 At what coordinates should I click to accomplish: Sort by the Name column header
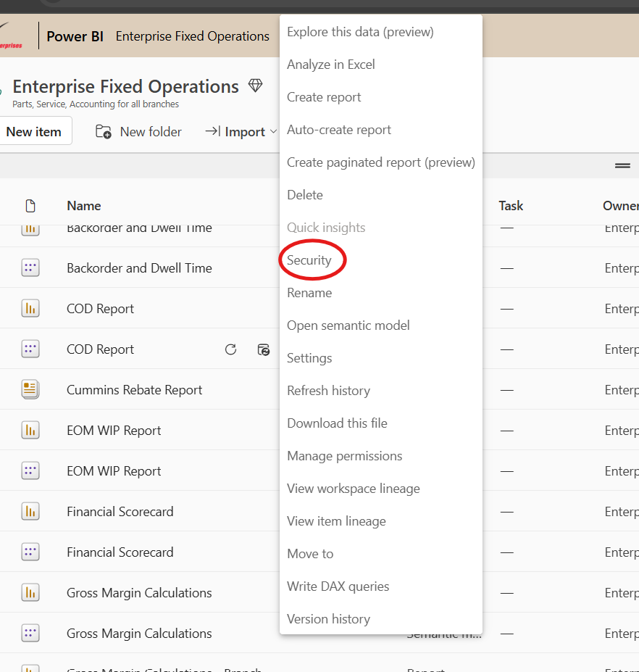point(84,206)
